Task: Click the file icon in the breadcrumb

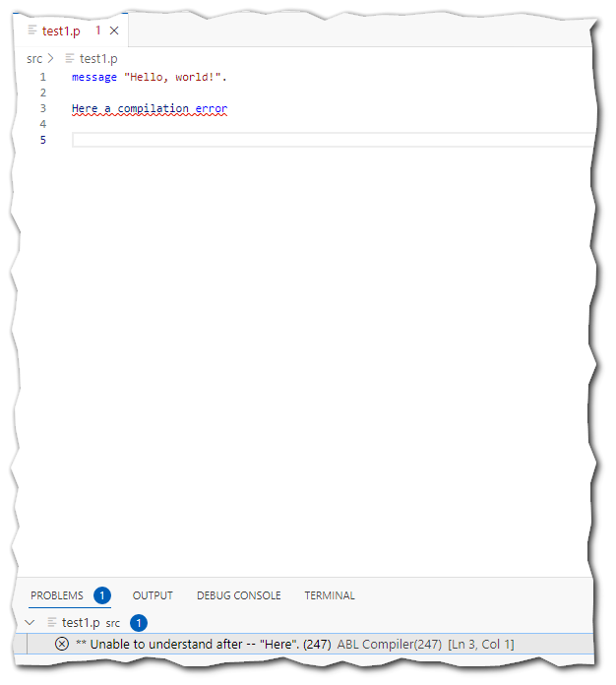Action: [70, 58]
